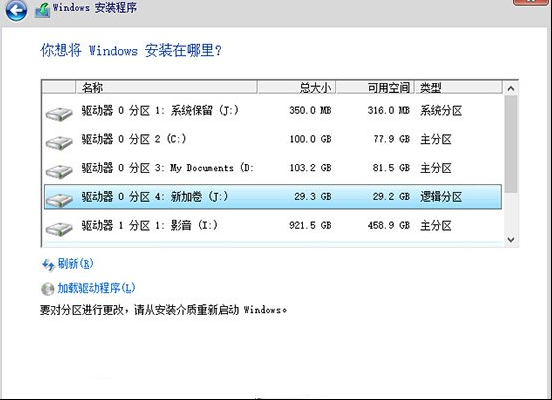552x400 pixels.
Task: Click the disc icon beside 加载驱动程序
Action: pyautogui.click(x=48, y=289)
